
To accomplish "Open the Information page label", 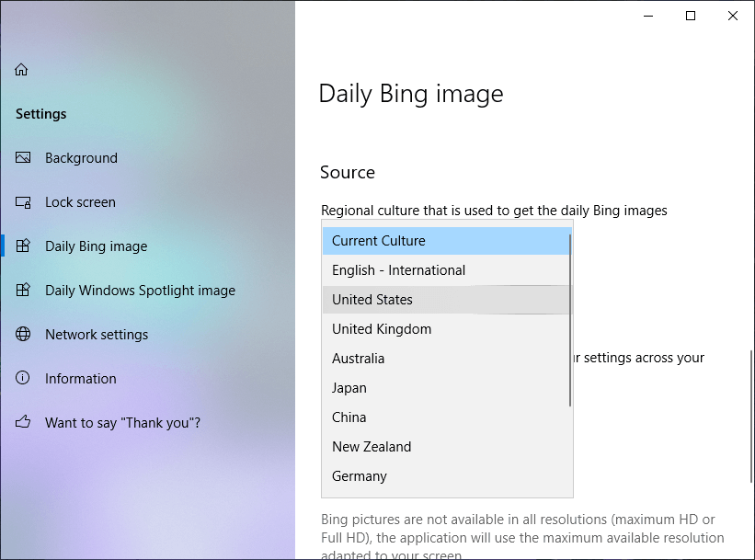I will (81, 379).
